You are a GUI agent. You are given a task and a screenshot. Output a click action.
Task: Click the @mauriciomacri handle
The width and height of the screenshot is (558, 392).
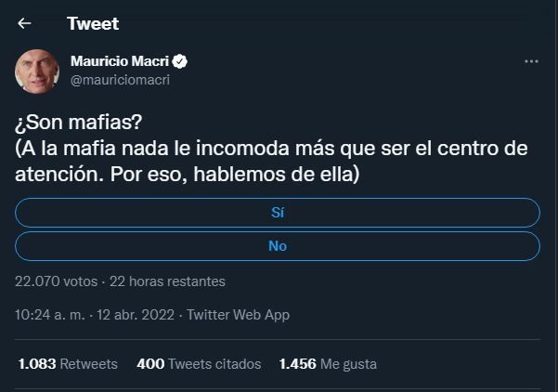pos(120,80)
